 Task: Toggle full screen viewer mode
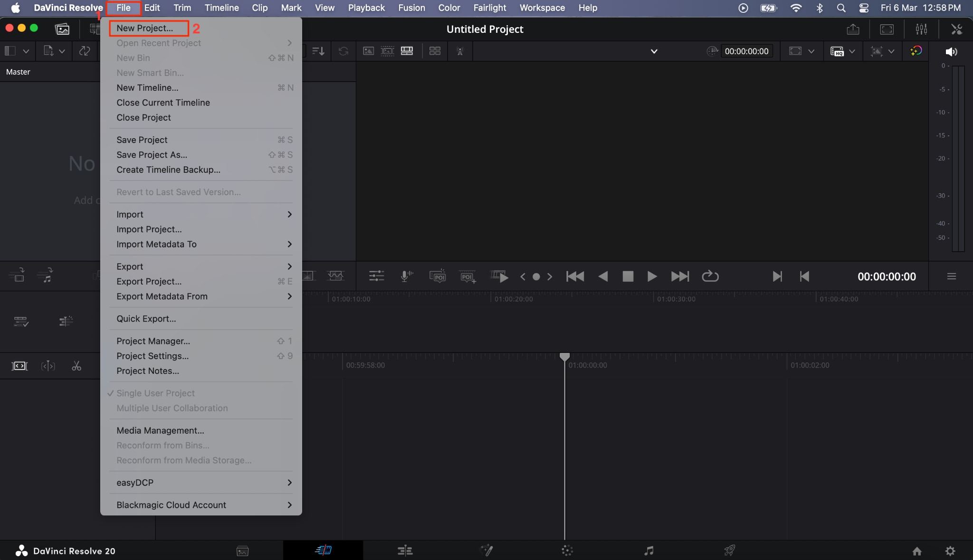(x=887, y=29)
